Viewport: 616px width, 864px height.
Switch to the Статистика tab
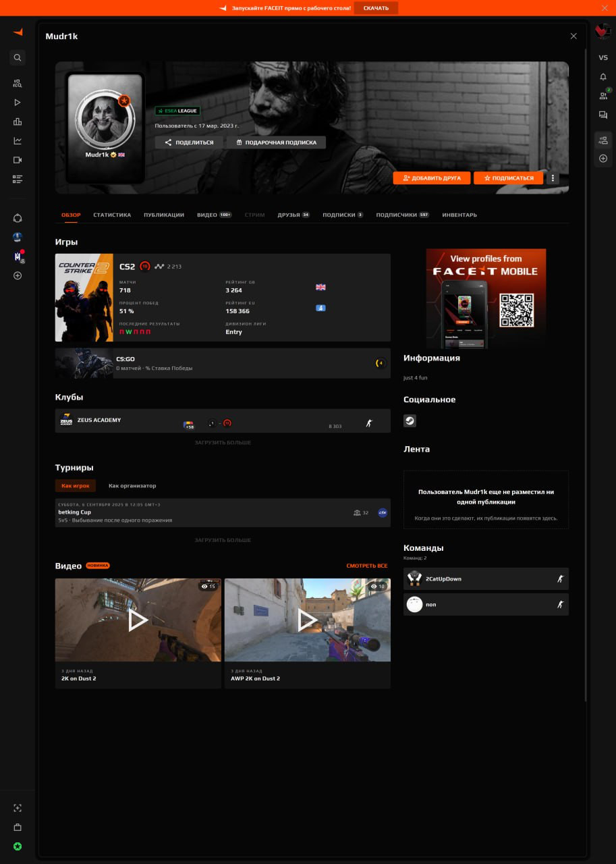point(112,215)
